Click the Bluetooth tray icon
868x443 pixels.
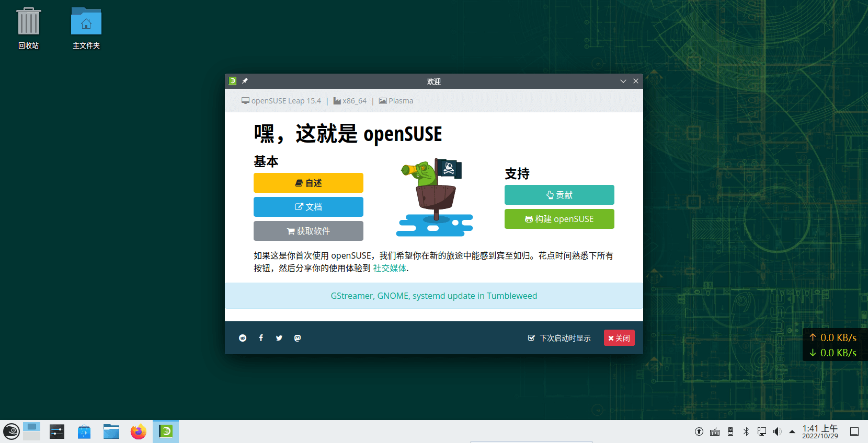tap(746, 432)
